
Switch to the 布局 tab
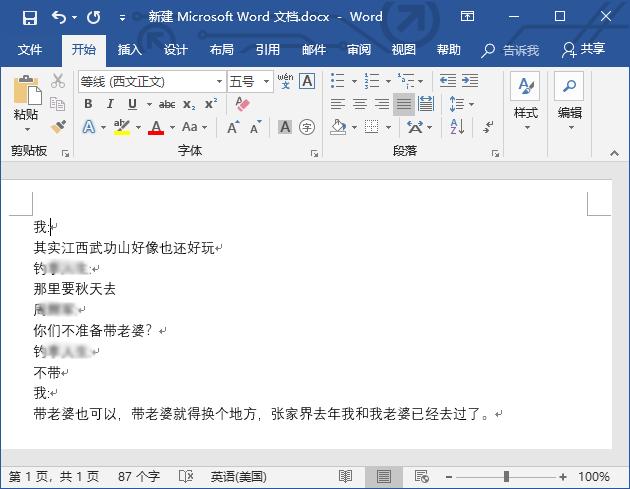pos(221,50)
